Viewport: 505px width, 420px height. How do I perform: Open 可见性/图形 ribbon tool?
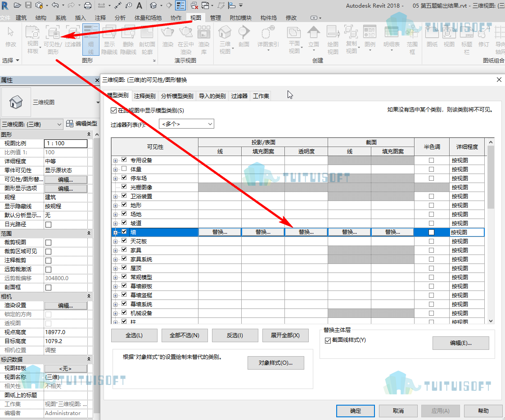(x=53, y=39)
